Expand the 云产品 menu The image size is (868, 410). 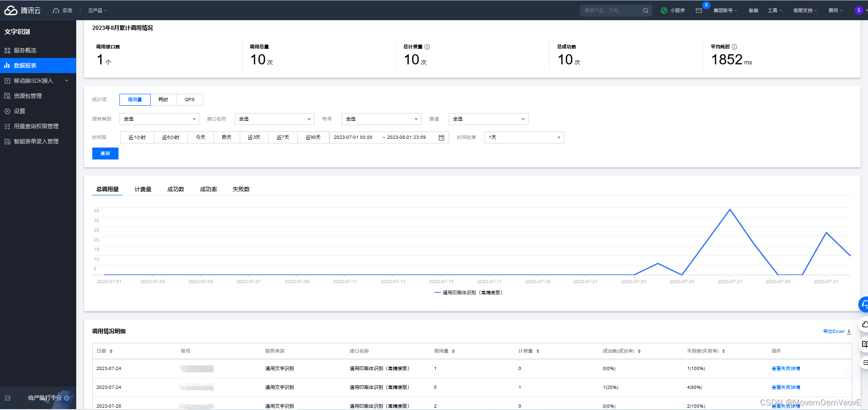tap(97, 10)
